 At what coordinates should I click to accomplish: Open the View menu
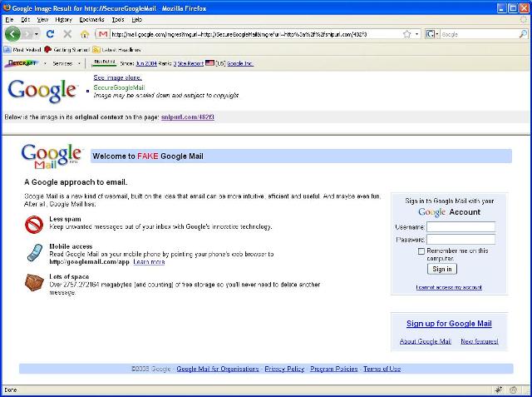pos(42,20)
